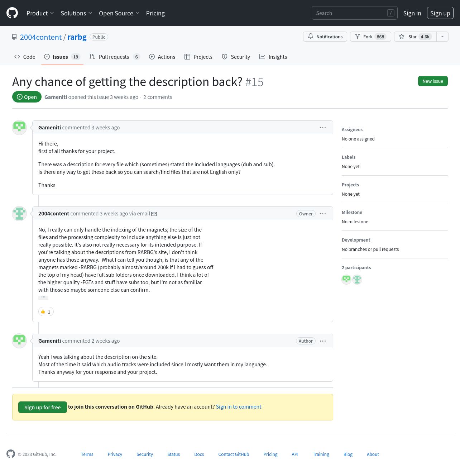Open the rarbg repository link

pos(77,37)
